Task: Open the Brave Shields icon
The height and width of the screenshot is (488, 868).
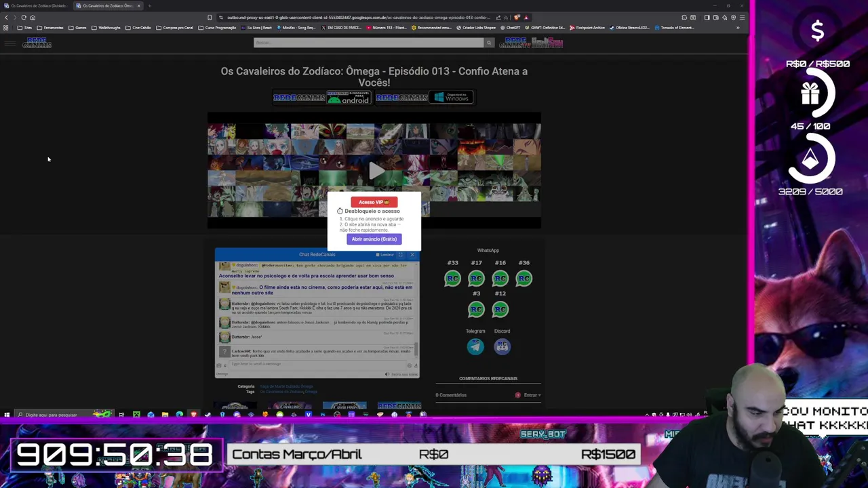Action: coord(517,18)
